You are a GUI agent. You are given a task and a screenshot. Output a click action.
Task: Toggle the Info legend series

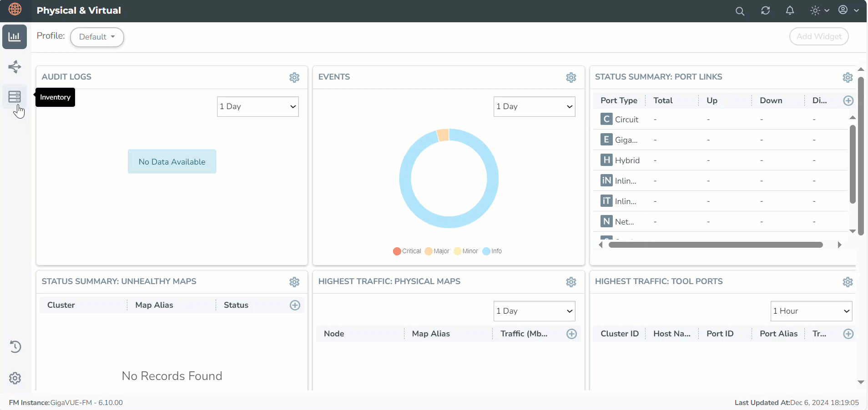pos(492,251)
